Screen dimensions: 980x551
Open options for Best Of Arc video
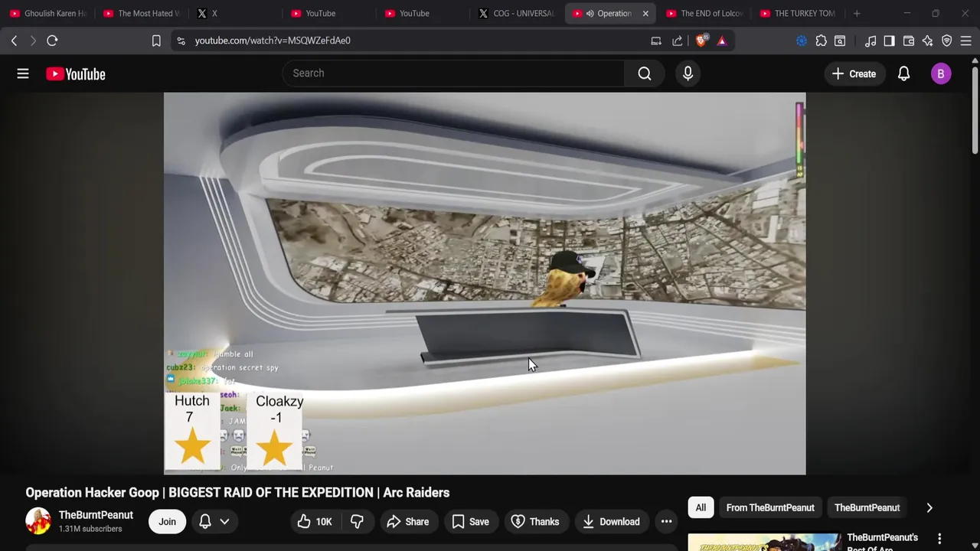point(939,540)
